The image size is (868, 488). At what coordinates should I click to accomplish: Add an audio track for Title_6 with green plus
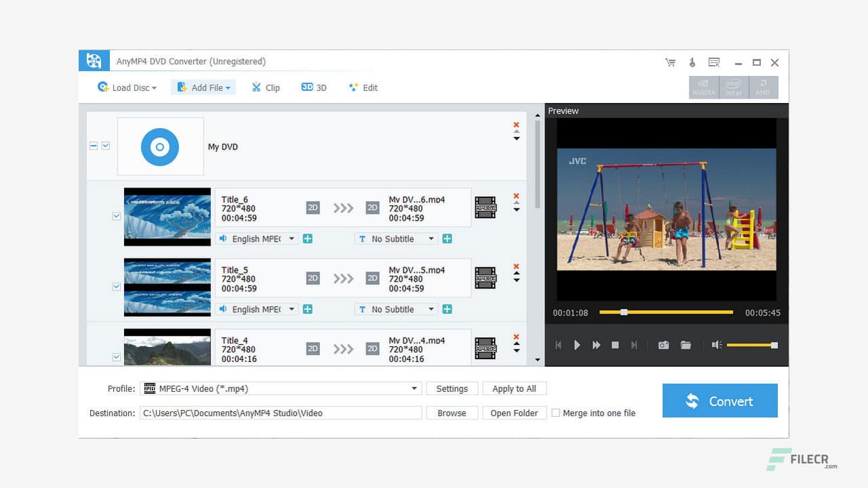tap(307, 239)
